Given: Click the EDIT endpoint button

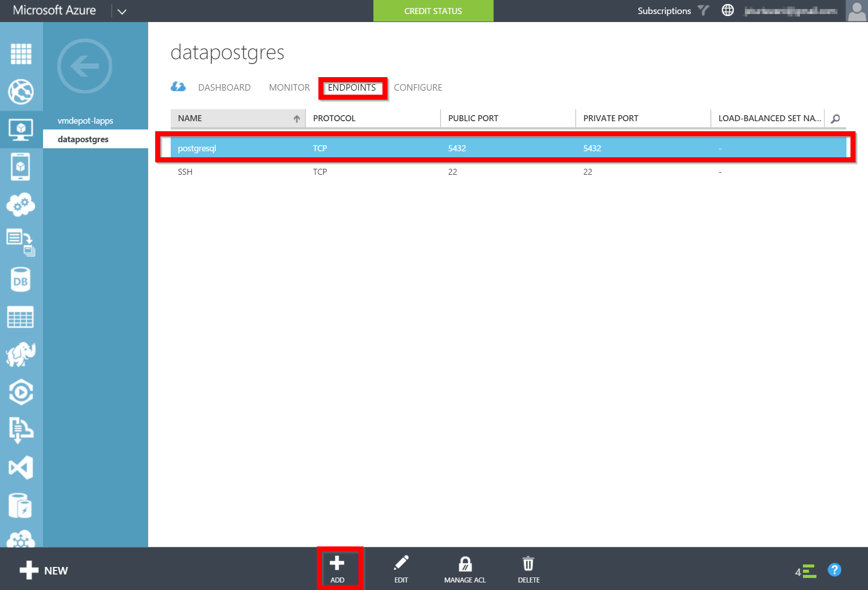Looking at the screenshot, I should click(401, 568).
